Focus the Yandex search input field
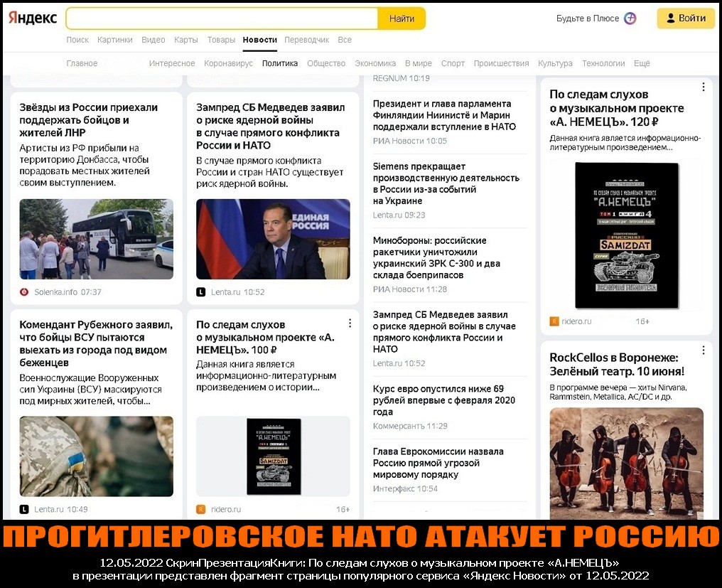The image size is (722, 588). point(222,18)
